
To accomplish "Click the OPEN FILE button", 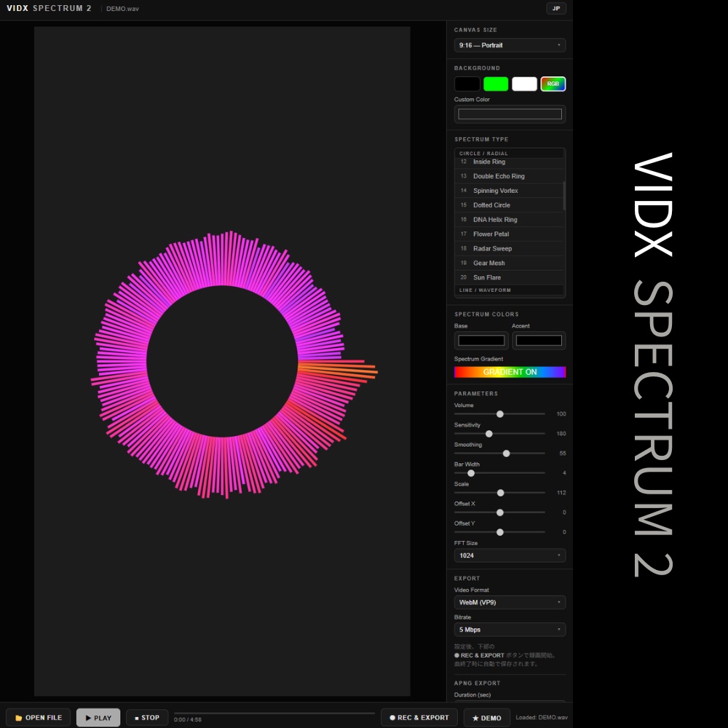I will pos(38,717).
